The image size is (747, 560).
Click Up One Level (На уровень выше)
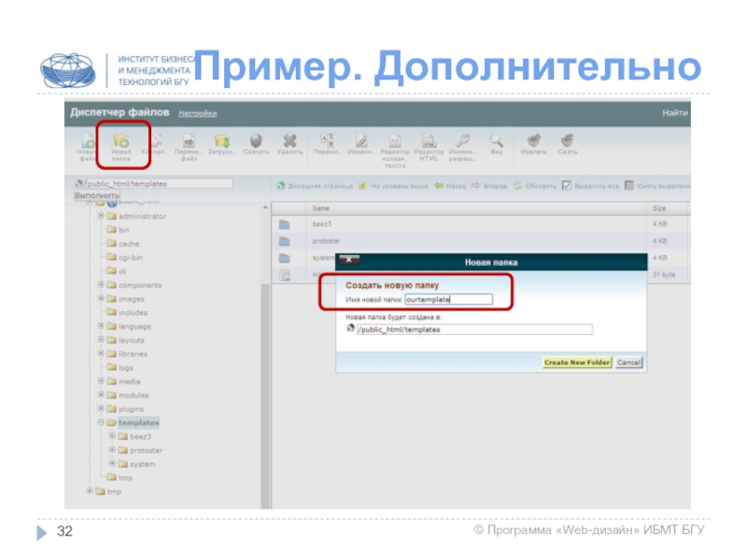click(x=393, y=186)
